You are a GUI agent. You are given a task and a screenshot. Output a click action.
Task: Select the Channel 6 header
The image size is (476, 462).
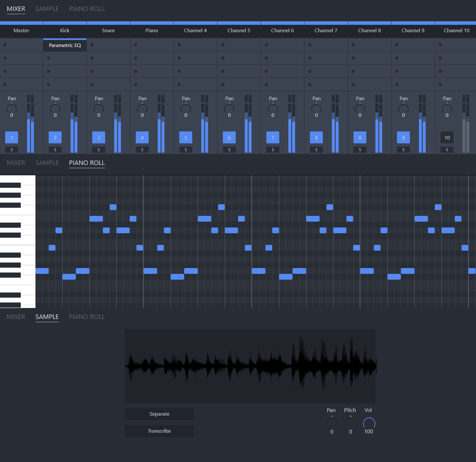coord(283,31)
